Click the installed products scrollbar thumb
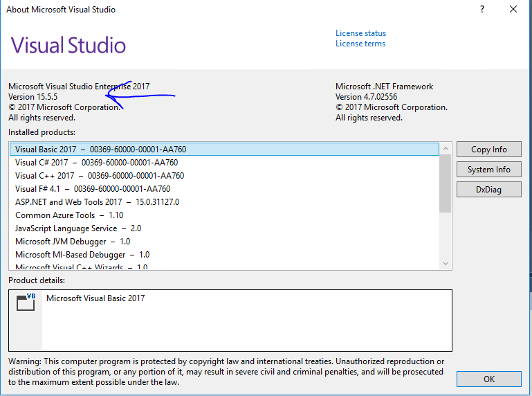532x396 pixels. pyautogui.click(x=445, y=183)
